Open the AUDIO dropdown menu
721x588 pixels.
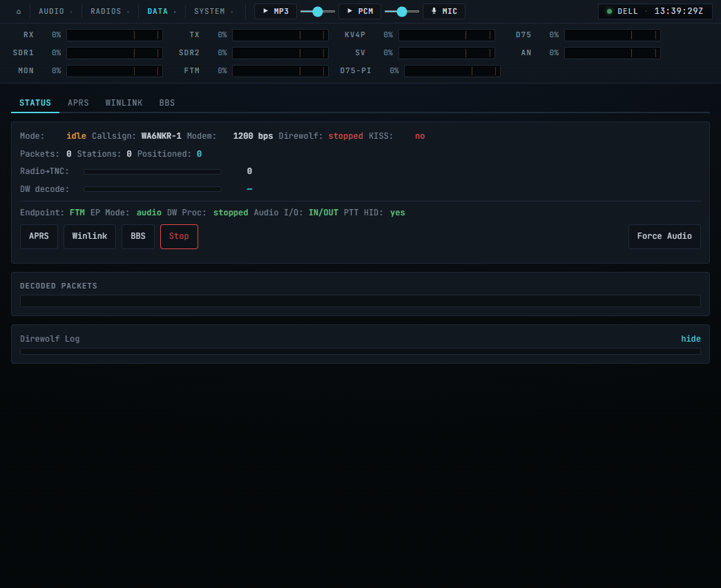(55, 12)
